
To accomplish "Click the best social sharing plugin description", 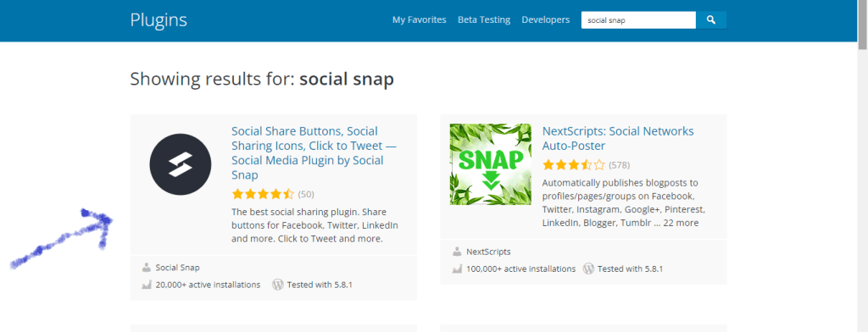I will click(314, 226).
